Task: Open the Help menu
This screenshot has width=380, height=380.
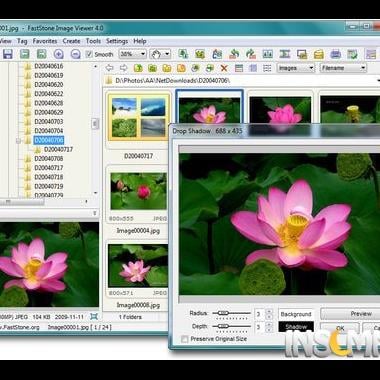Action: [x=140, y=41]
